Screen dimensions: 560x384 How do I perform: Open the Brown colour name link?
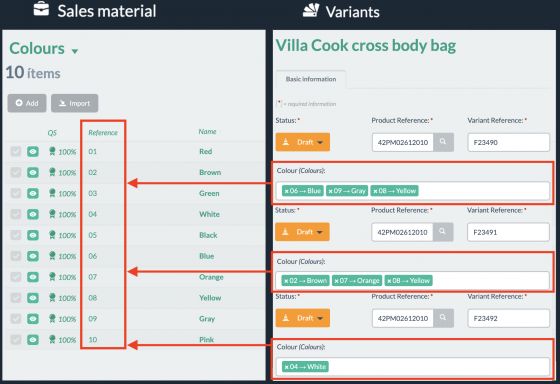(x=210, y=172)
